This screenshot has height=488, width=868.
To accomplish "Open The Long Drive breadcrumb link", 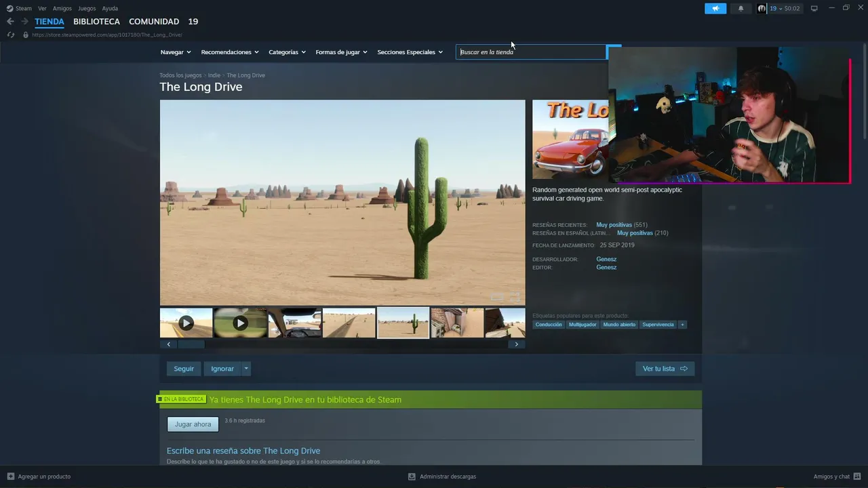I will (245, 75).
